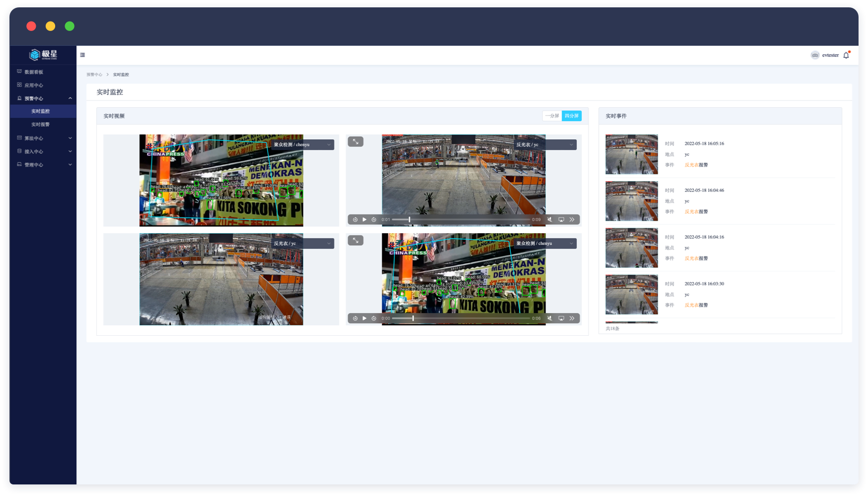Click 反光衣 link in the 16:04:46 event

pos(691,212)
